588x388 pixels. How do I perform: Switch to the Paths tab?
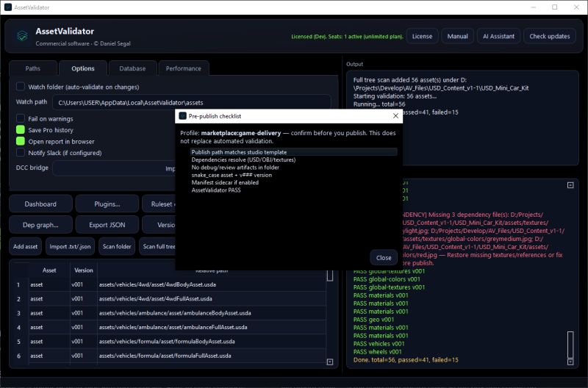[33, 68]
